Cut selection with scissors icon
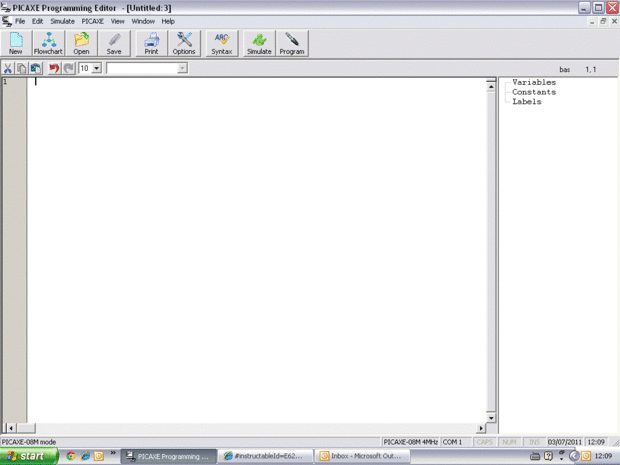 (8, 68)
